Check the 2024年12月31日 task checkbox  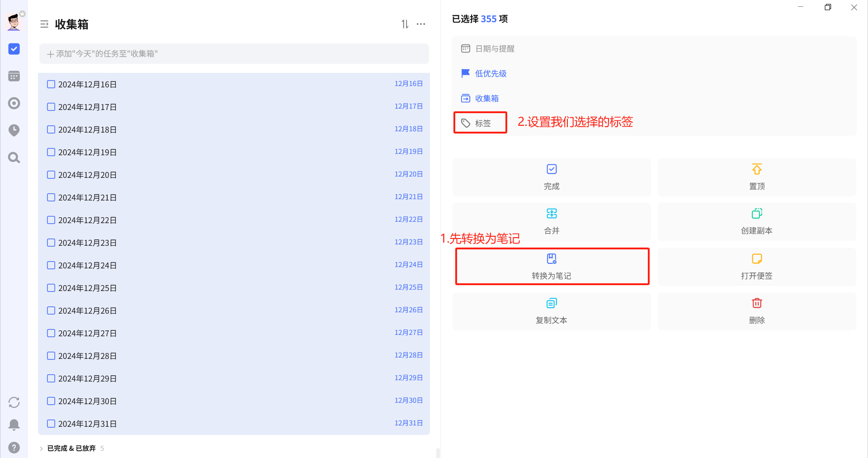[x=51, y=424]
